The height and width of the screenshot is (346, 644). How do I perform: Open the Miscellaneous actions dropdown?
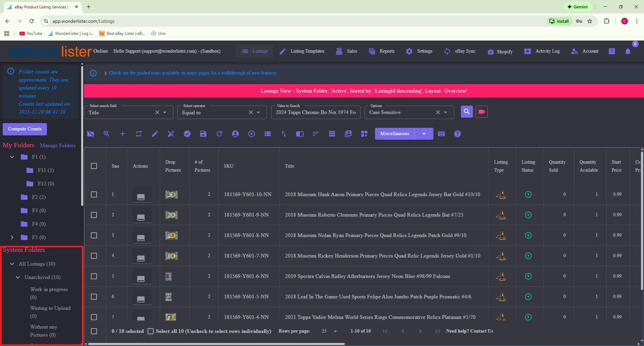pos(424,133)
